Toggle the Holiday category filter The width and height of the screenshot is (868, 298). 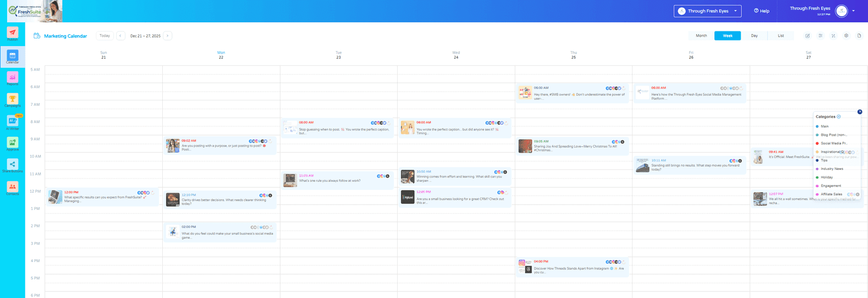tap(826, 177)
